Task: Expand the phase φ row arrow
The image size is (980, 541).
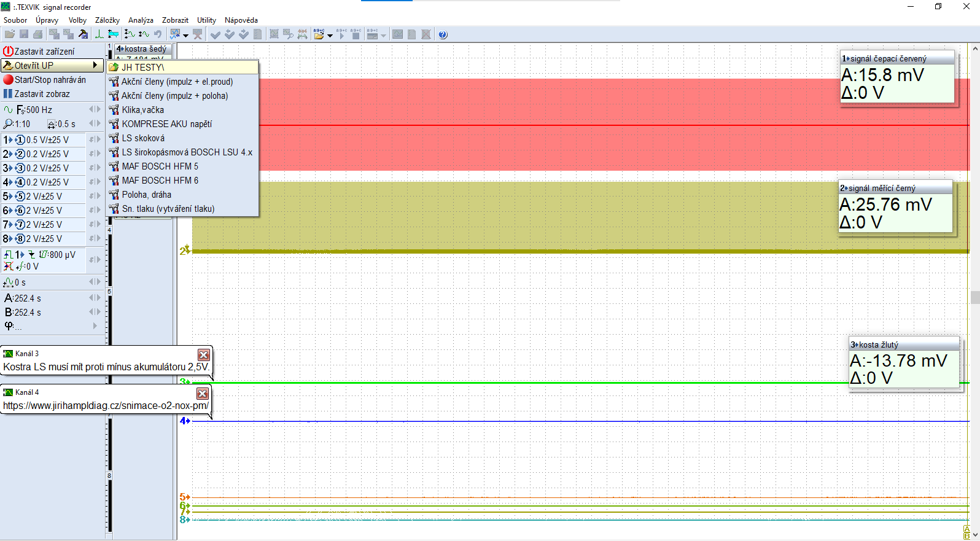Action: [95, 326]
